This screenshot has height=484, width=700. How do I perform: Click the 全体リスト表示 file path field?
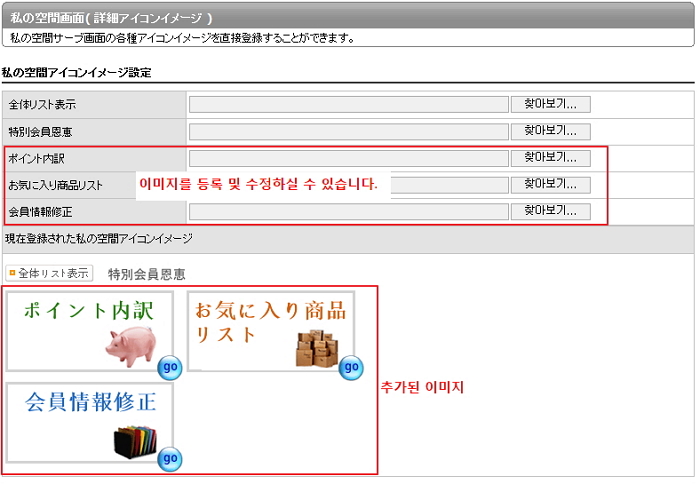tap(348, 104)
